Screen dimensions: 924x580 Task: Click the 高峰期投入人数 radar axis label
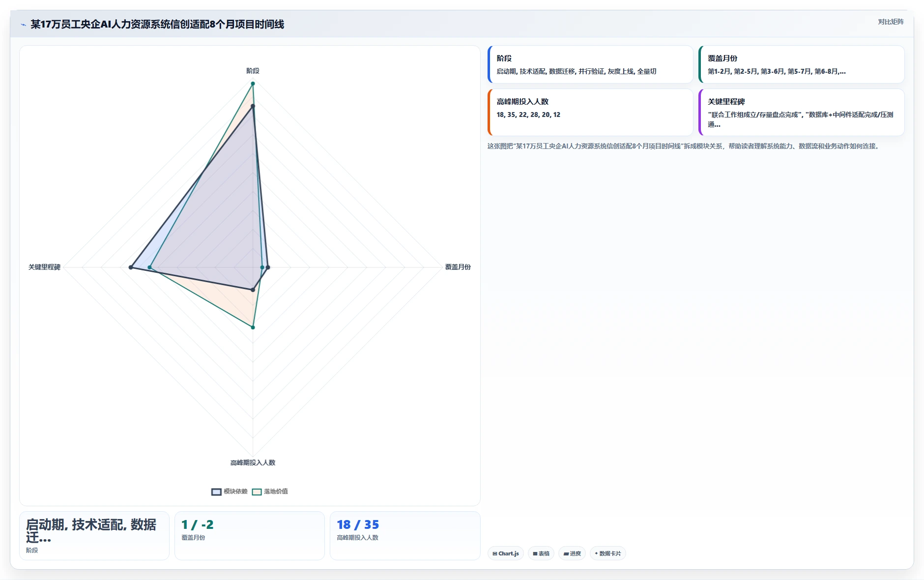[253, 463]
